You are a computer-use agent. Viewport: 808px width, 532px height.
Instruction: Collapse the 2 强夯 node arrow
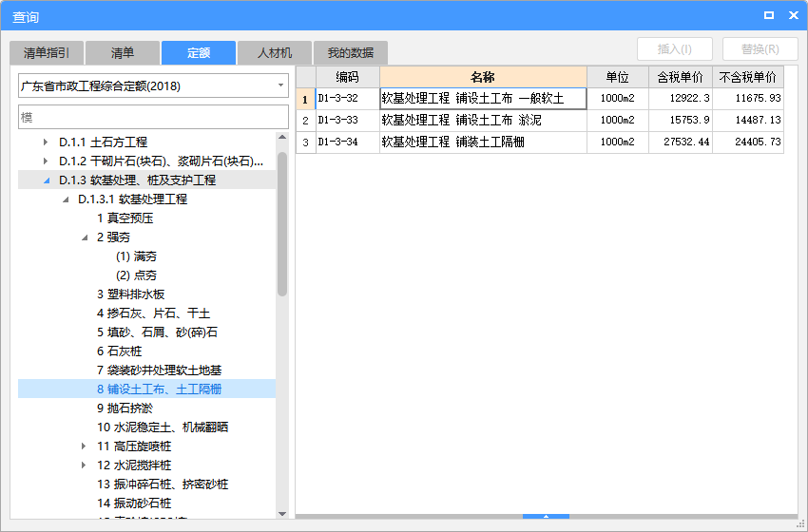[85, 237]
